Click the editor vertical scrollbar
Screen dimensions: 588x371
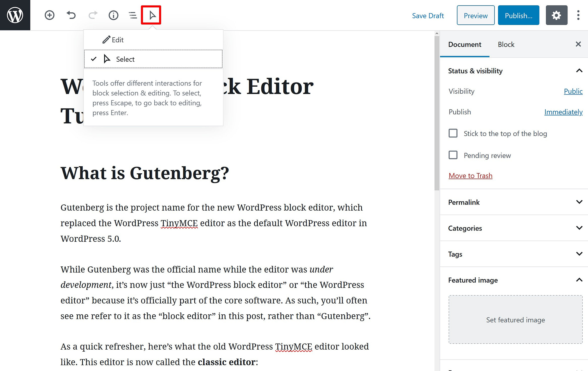[x=437, y=113]
